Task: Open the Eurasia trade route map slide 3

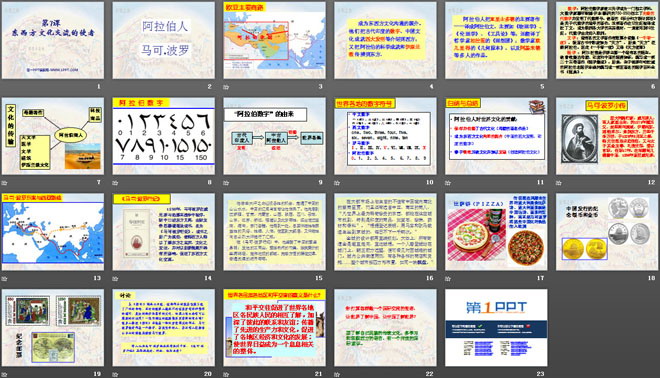Action: tap(274, 40)
